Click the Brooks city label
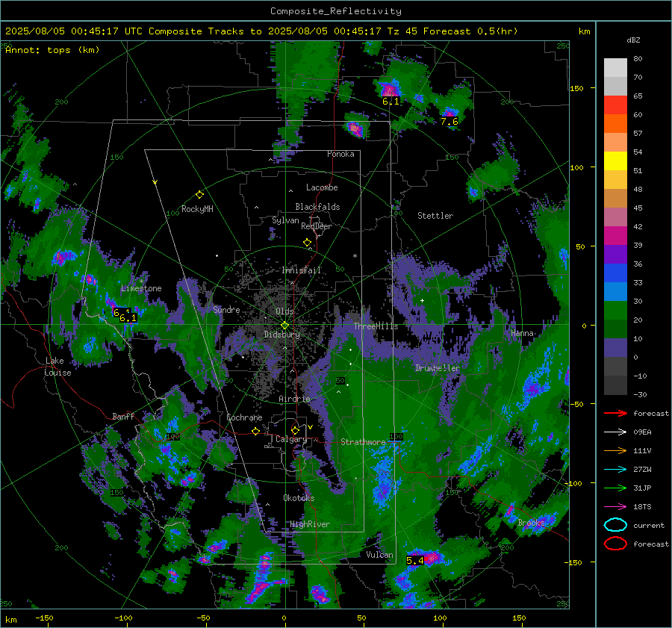Screen dimensions: 672x628 point(531,523)
